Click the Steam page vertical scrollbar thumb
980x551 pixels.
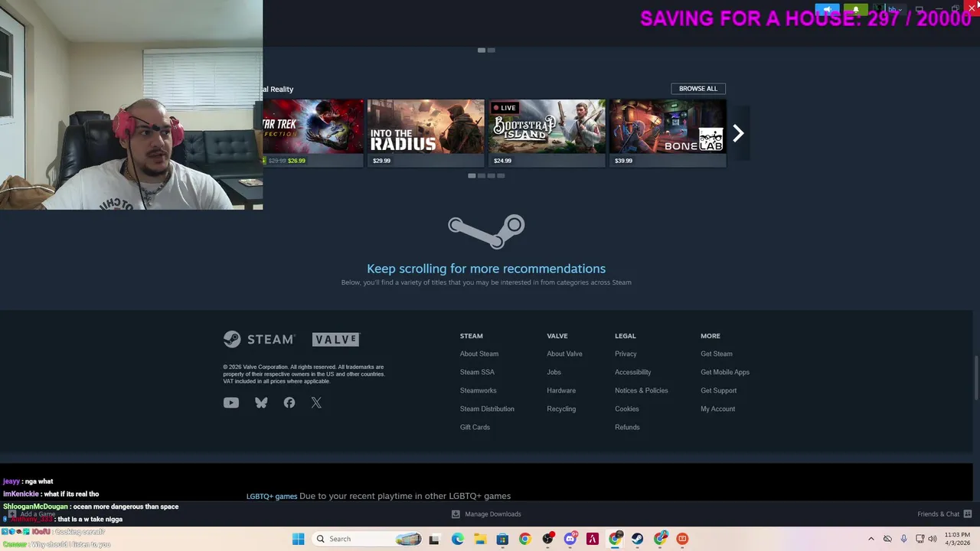975,377
